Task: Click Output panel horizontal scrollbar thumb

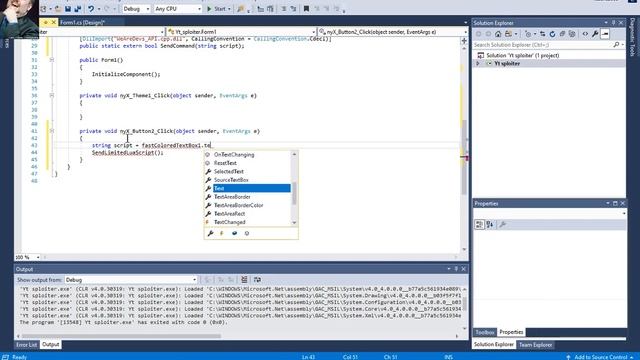Action: [x=121, y=336]
